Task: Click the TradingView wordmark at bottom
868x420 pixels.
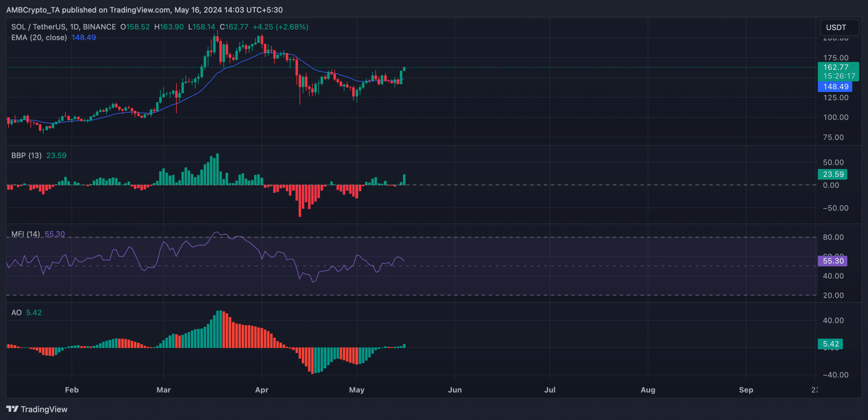Action: click(x=44, y=409)
